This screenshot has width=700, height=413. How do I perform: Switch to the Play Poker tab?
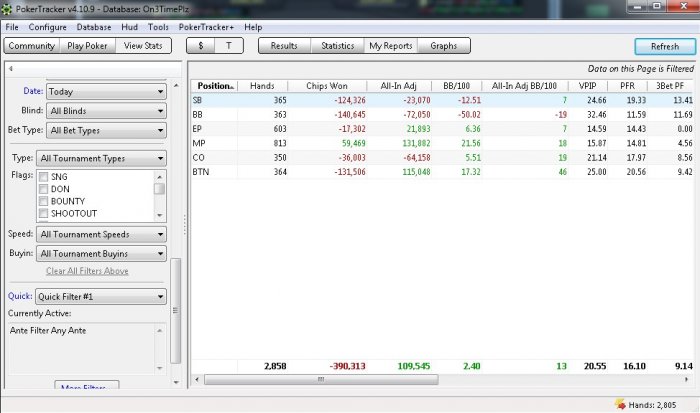(x=88, y=46)
